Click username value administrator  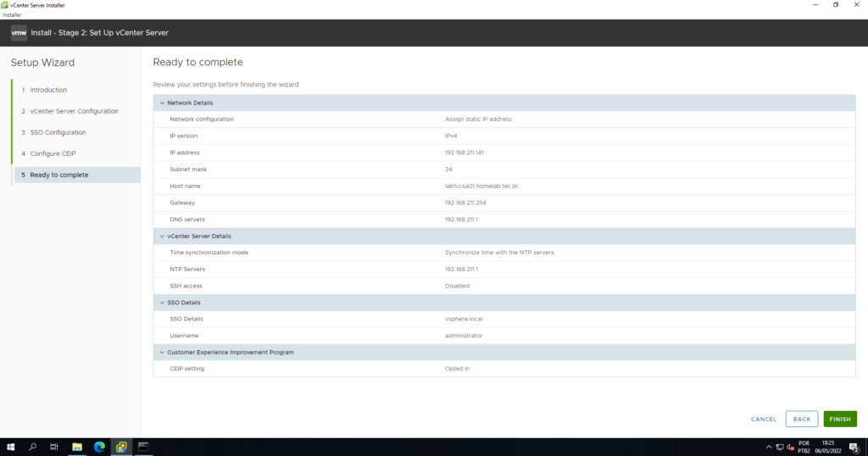coord(464,336)
